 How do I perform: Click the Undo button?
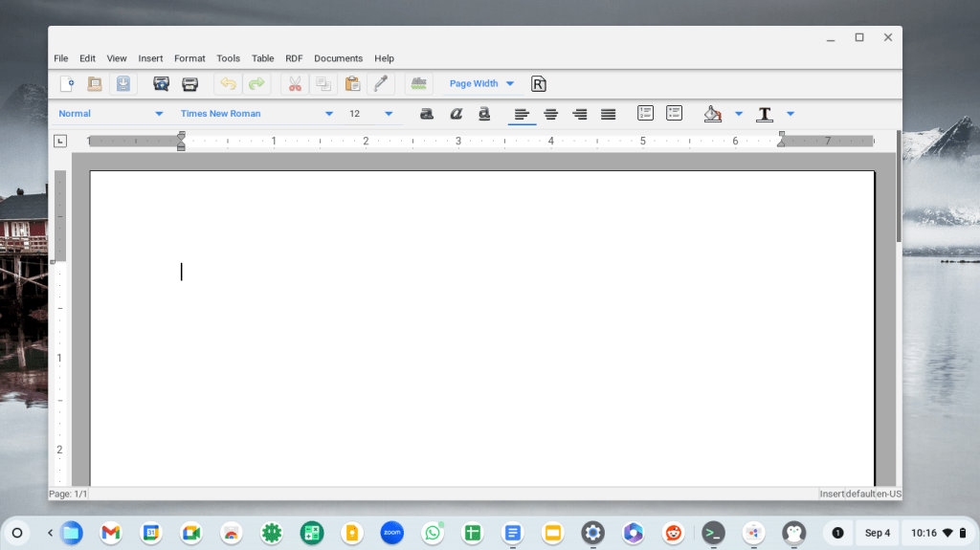coord(228,84)
